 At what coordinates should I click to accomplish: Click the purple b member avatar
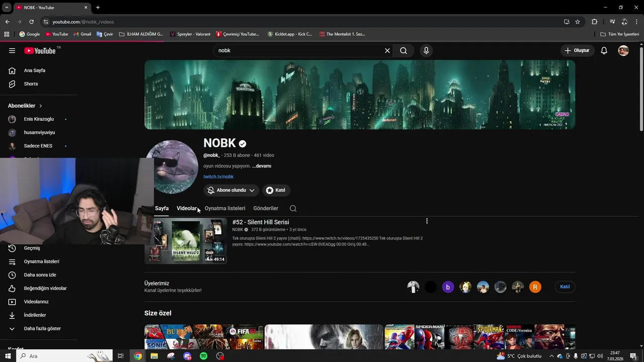448,287
